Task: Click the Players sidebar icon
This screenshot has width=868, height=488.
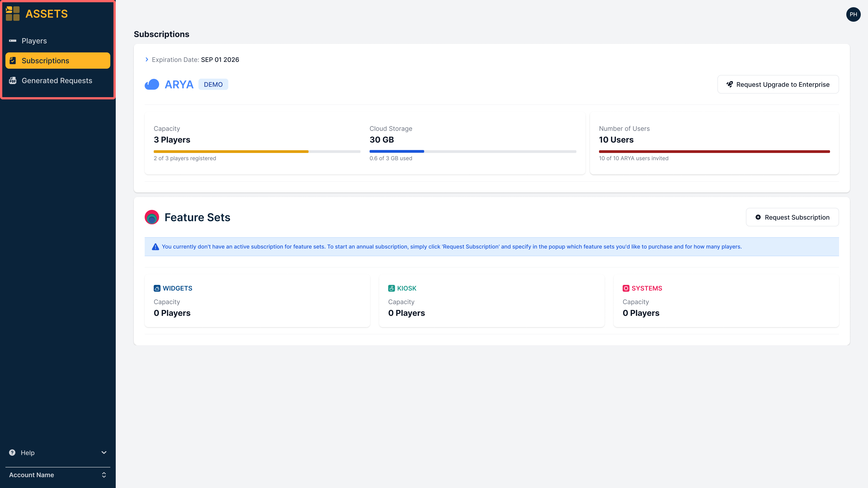Action: (13, 41)
